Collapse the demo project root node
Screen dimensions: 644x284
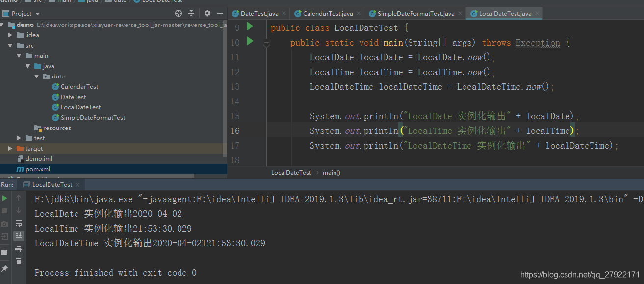click(x=3, y=25)
